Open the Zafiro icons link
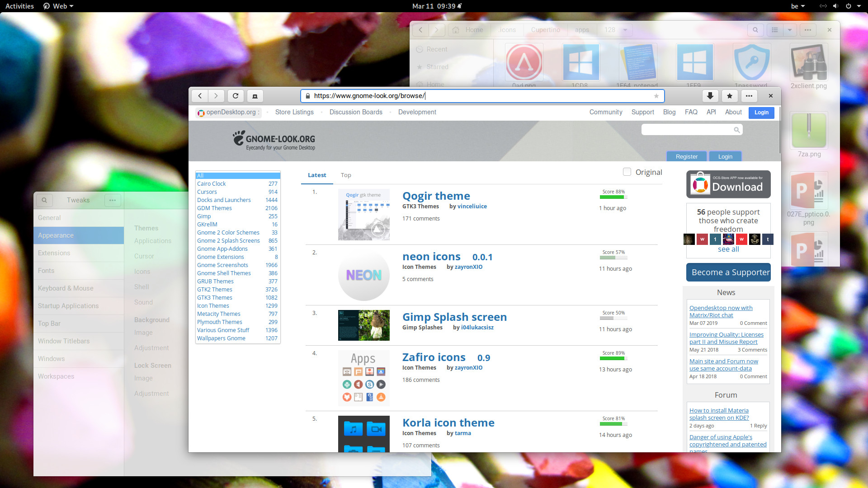 pyautogui.click(x=434, y=357)
